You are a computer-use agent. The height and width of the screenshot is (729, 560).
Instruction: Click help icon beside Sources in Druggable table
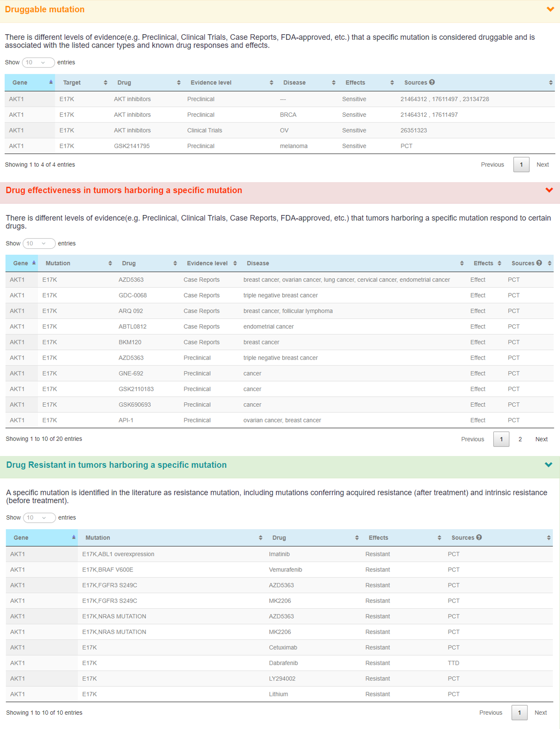[x=432, y=82]
